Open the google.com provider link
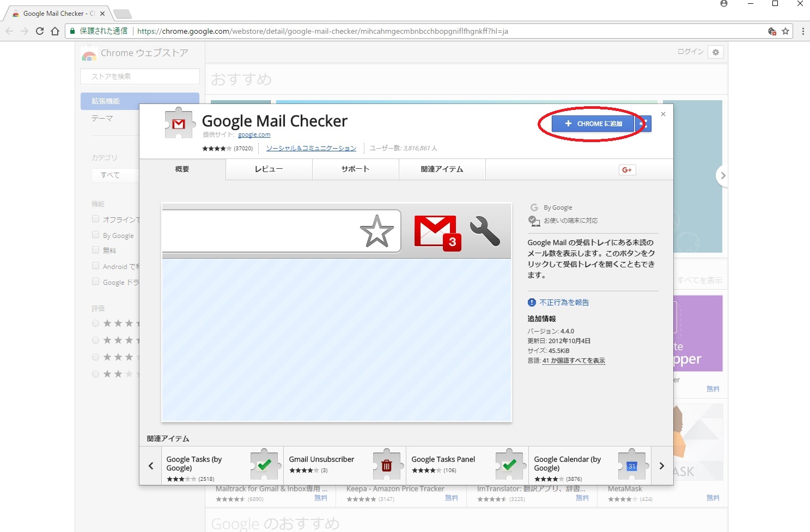Screen dimensions: 810x532 click(254, 134)
